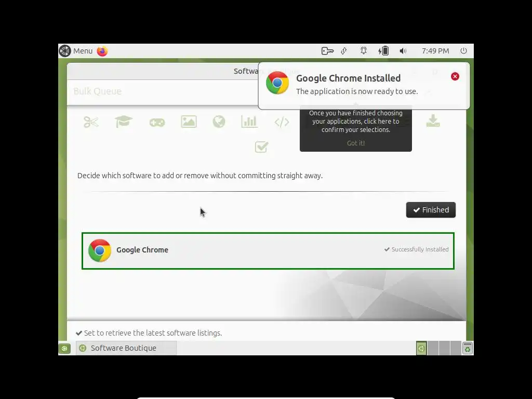The height and width of the screenshot is (399, 532).
Task: Dismiss the Chrome Installed notification with red X
Action: tap(455, 76)
